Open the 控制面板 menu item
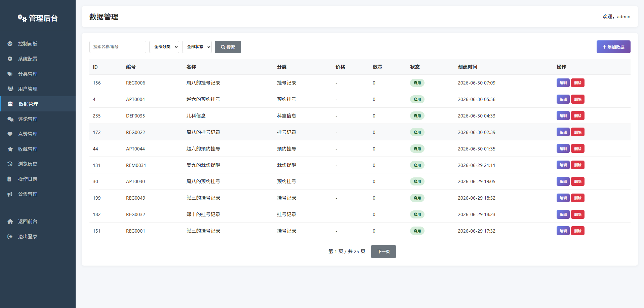Image resolution: width=644 pixels, height=308 pixels. [38, 44]
